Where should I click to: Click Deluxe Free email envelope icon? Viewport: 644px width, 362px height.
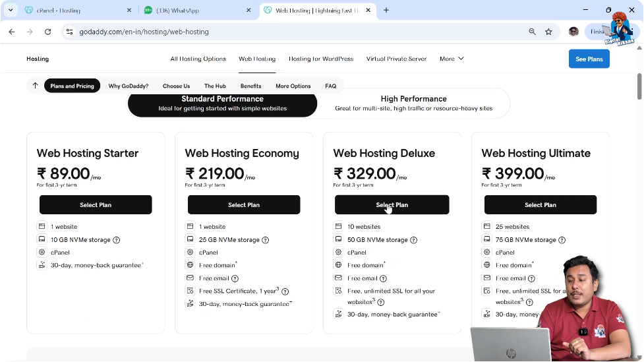(x=338, y=278)
